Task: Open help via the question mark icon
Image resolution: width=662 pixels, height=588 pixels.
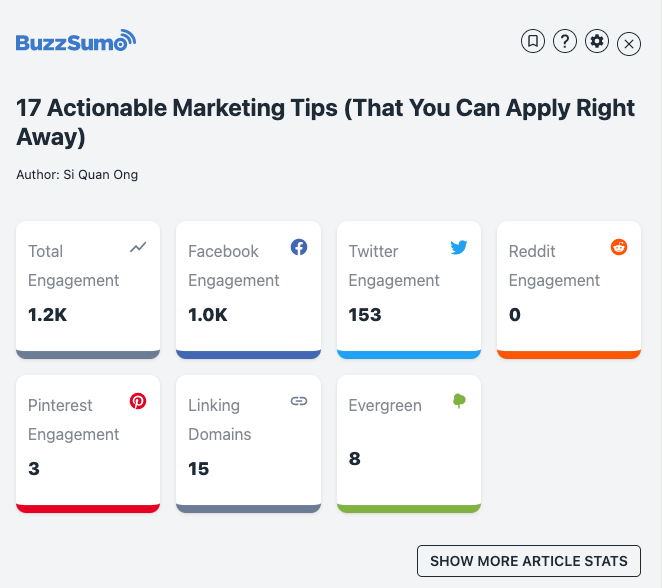Action: 565,41
